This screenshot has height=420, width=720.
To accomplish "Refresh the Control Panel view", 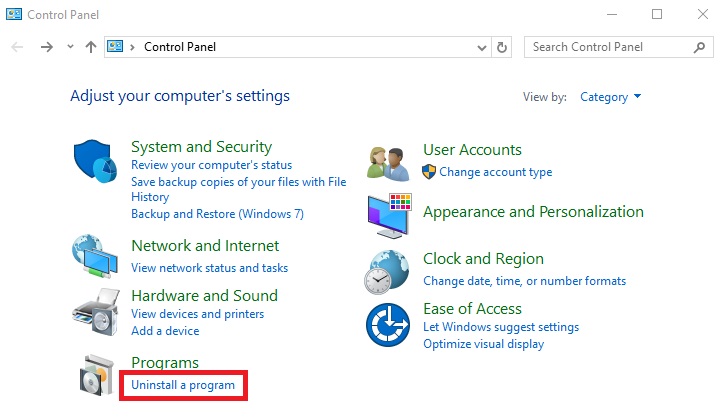I will (x=502, y=47).
